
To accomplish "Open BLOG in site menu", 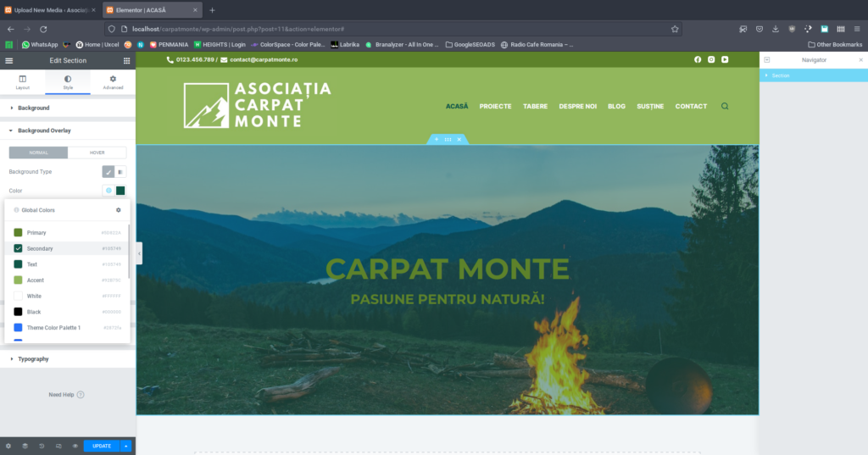I will [617, 106].
